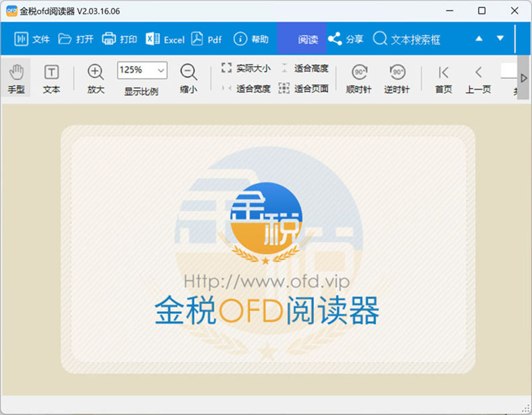The image size is (532, 415).
Task: Export to Excel
Action: coord(165,39)
